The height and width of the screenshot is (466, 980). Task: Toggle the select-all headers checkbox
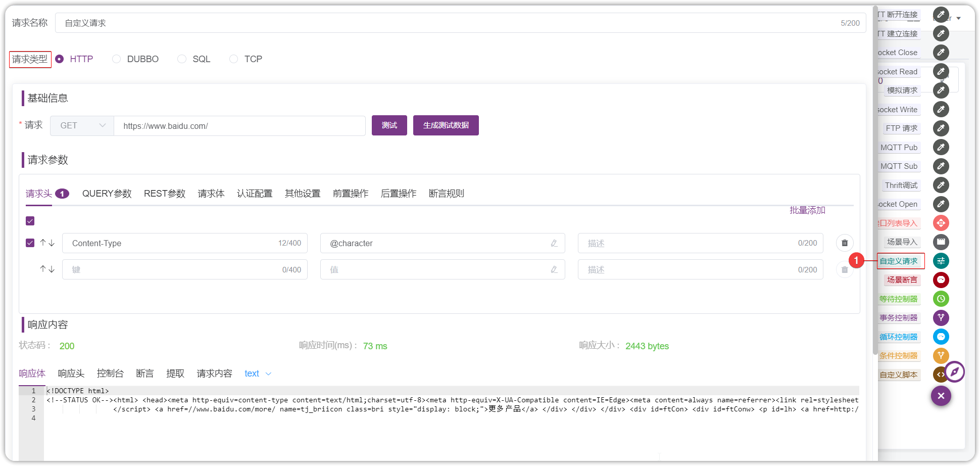pyautogui.click(x=30, y=221)
